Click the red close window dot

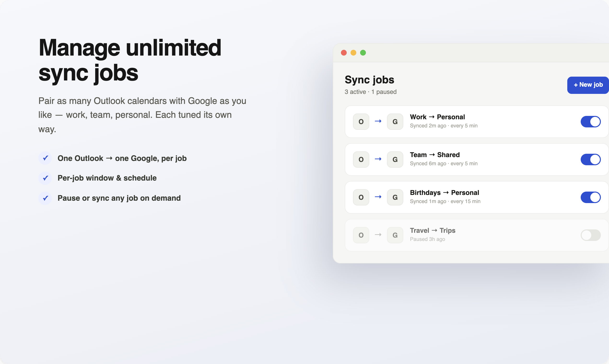pos(344,53)
